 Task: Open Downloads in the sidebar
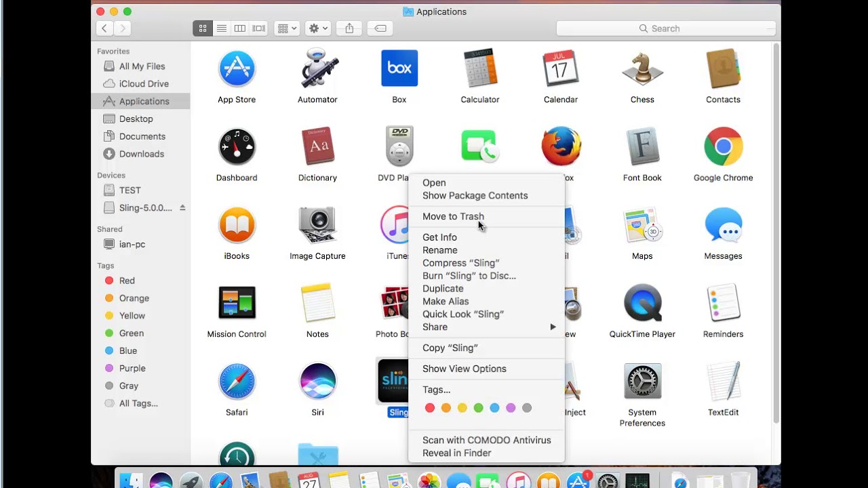click(140, 154)
